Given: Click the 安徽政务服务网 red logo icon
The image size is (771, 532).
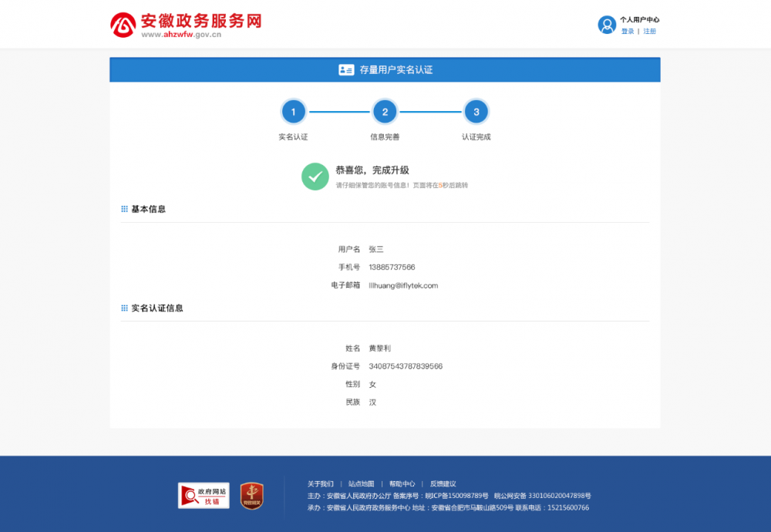Looking at the screenshot, I should point(123,23).
